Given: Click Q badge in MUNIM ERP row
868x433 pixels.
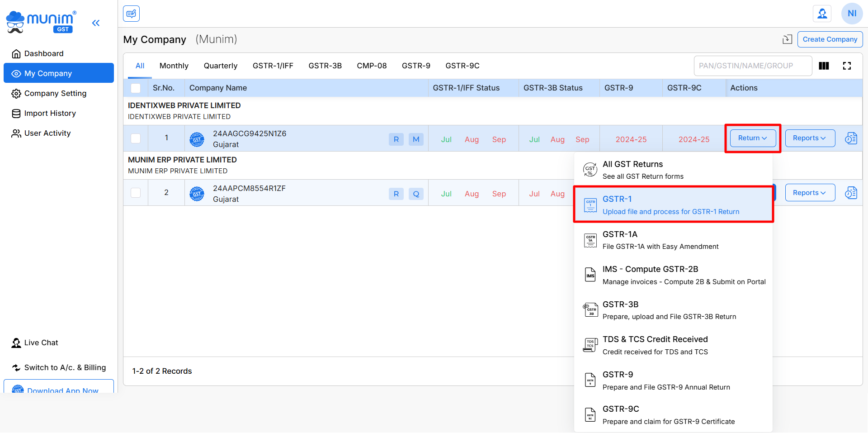Looking at the screenshot, I should coord(416,194).
